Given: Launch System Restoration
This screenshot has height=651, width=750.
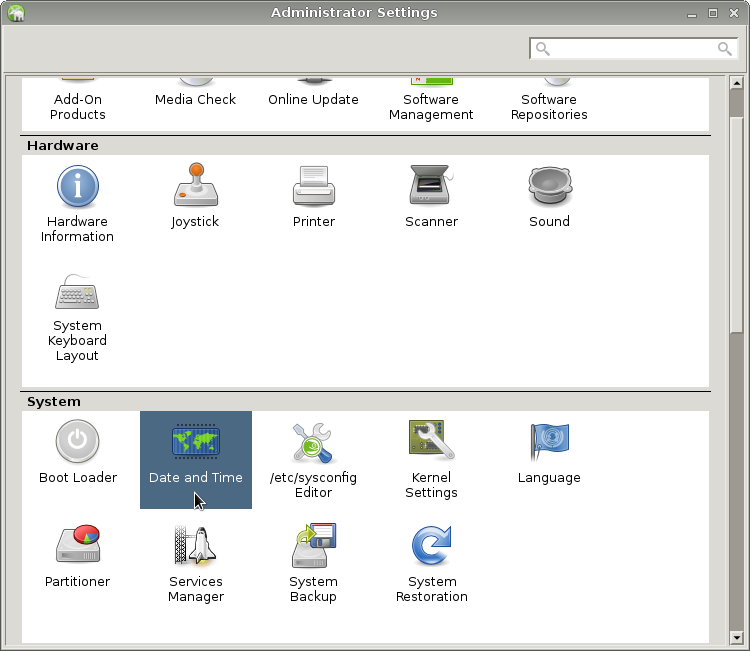Looking at the screenshot, I should click(x=431, y=563).
